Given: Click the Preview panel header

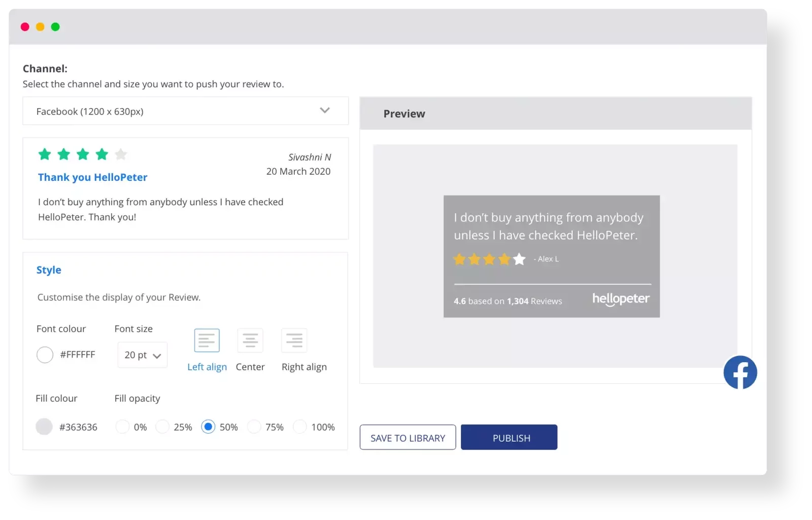Looking at the screenshot, I should pyautogui.click(x=404, y=113).
